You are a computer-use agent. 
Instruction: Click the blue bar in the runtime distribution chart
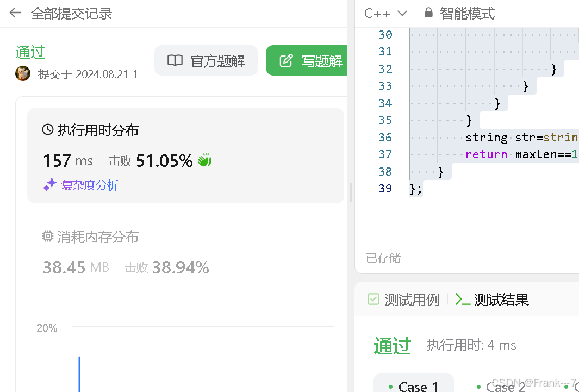79,374
